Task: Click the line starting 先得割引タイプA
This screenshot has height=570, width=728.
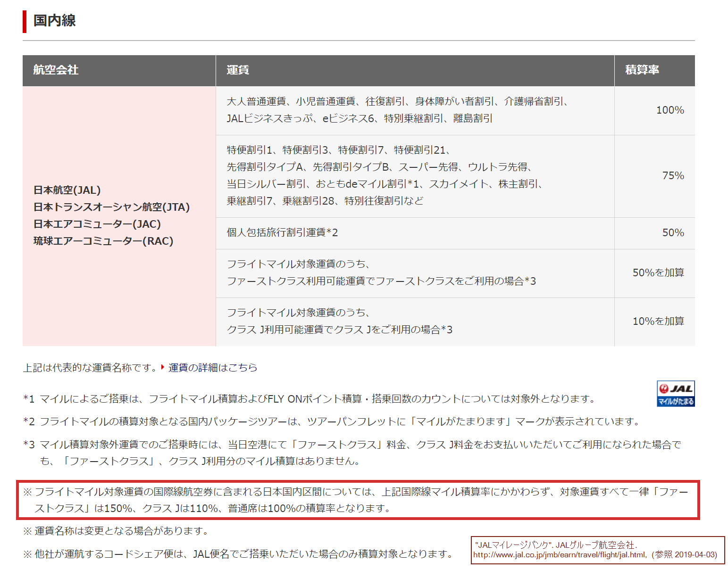Action: 380,167
